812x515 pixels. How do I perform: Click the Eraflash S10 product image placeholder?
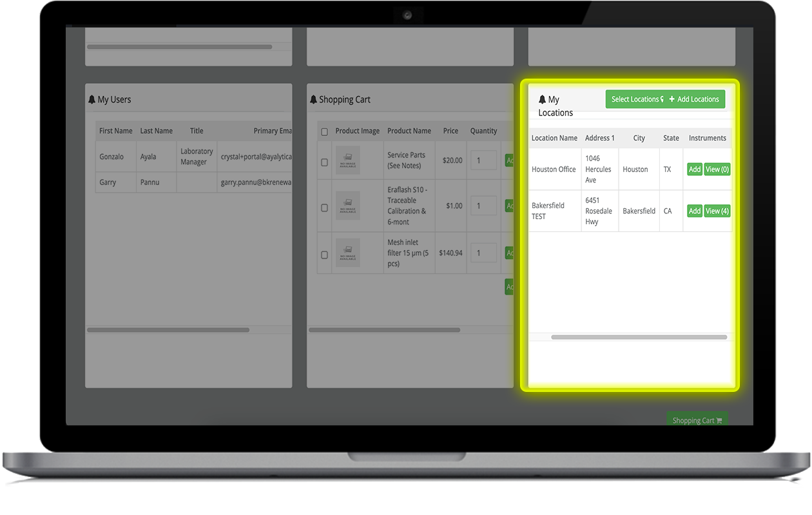pos(348,206)
